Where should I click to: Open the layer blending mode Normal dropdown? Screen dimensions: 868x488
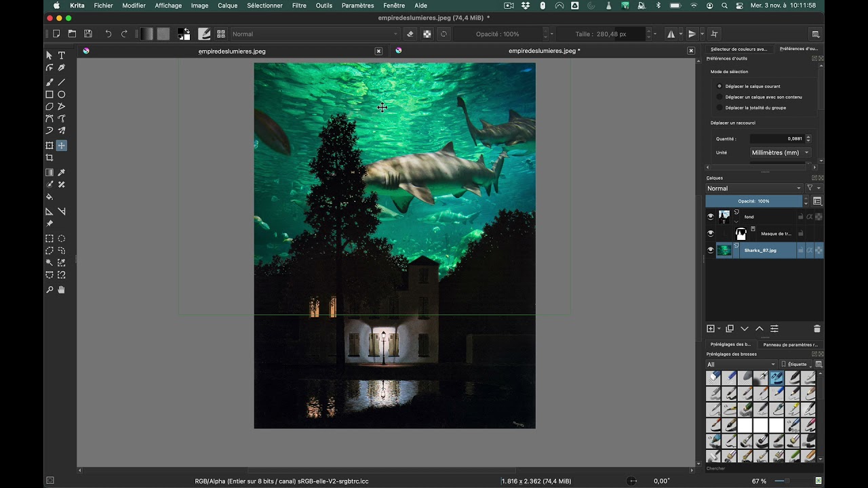(754, 188)
